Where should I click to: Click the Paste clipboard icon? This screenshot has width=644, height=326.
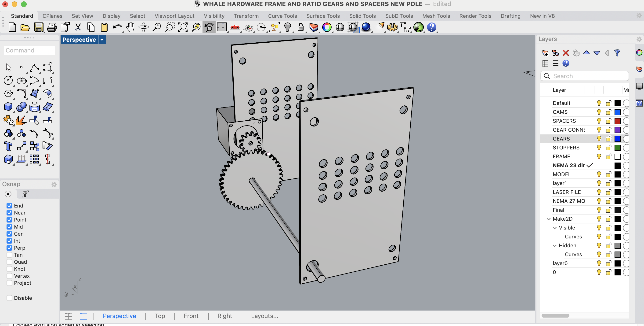pos(104,27)
